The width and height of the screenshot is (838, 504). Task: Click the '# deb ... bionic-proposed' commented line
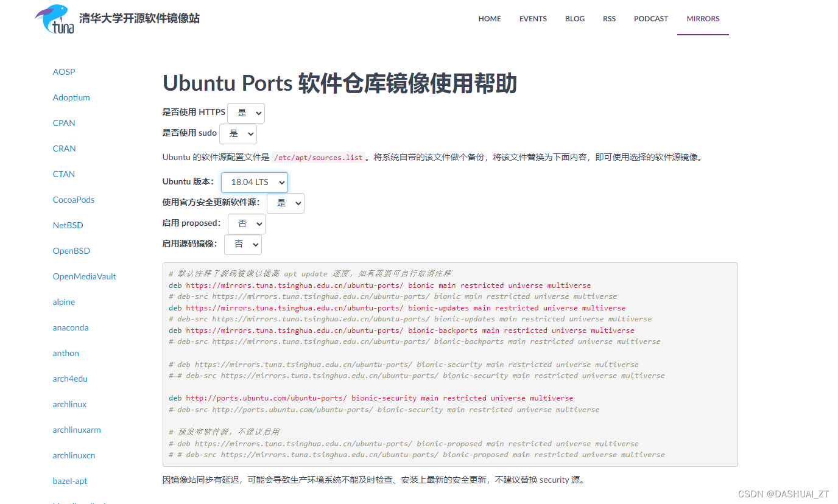(404, 444)
